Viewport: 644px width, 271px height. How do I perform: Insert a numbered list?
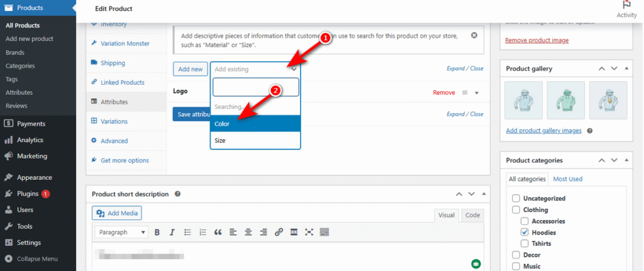point(203,233)
